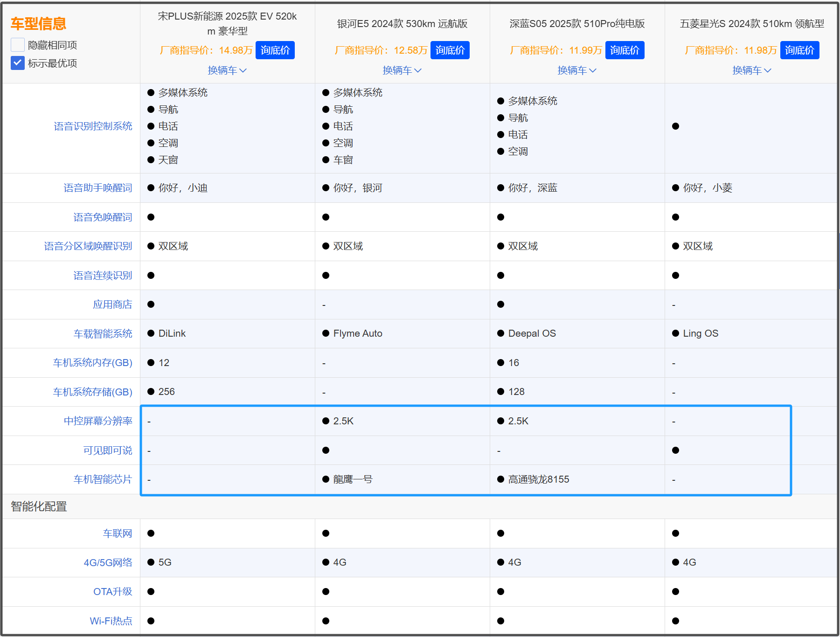
Task: Open the OTA升级 parameter link
Action: click(x=112, y=592)
